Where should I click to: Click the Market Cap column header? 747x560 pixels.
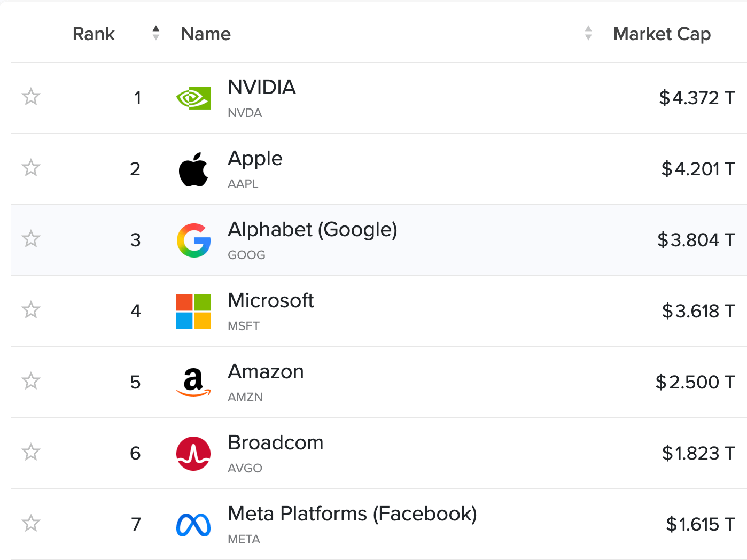(x=662, y=34)
